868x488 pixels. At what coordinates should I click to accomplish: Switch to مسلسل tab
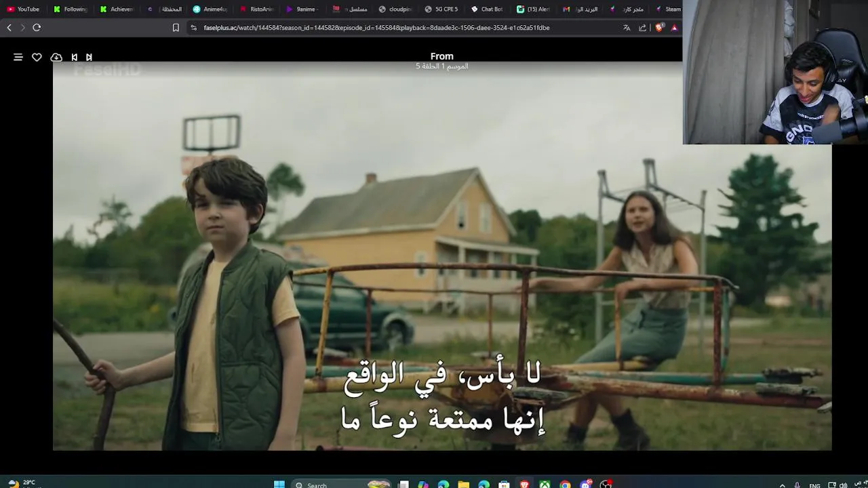point(350,9)
